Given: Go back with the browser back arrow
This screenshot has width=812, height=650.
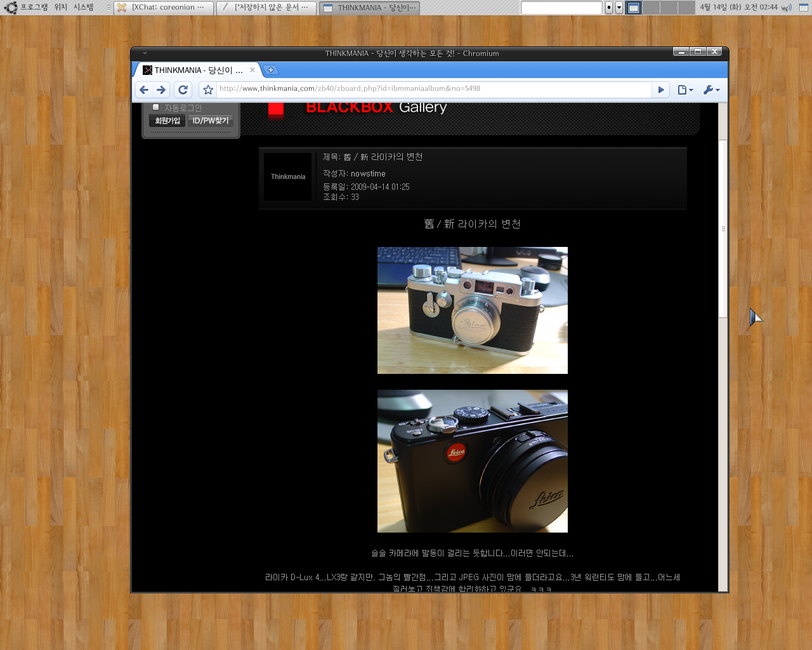Looking at the screenshot, I should point(144,90).
